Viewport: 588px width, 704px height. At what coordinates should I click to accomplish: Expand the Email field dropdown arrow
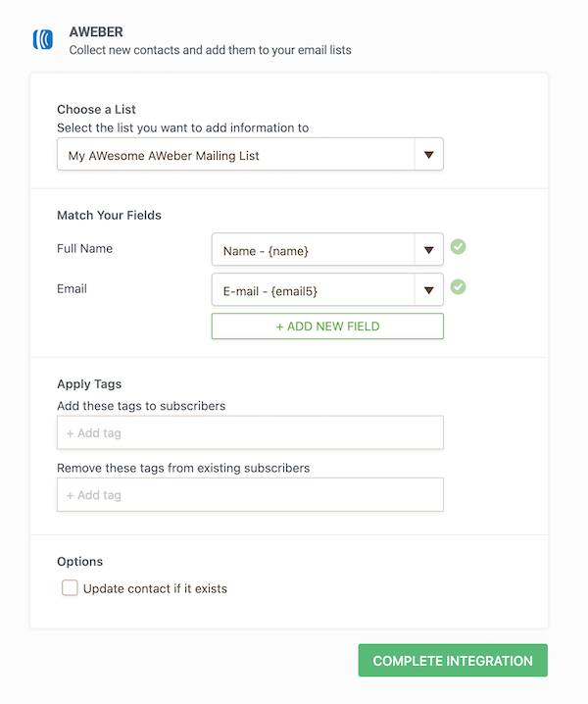(x=428, y=290)
